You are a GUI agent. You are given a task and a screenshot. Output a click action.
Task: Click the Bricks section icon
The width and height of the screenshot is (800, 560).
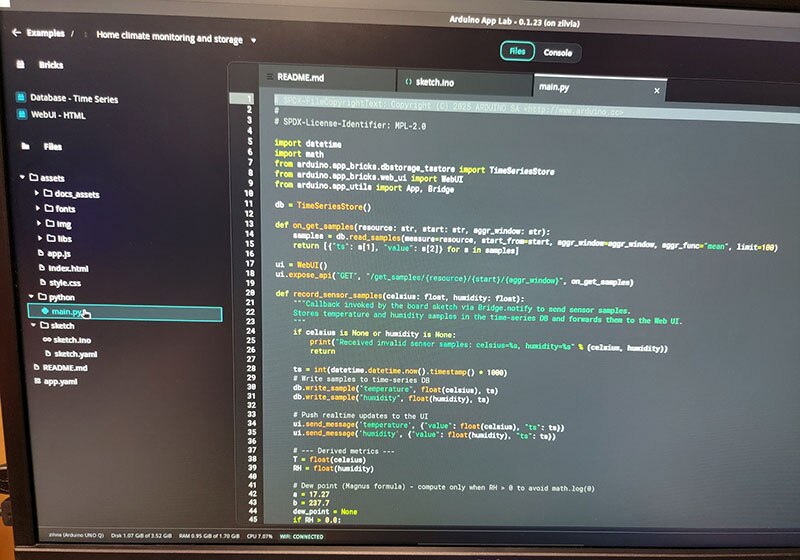click(x=22, y=64)
